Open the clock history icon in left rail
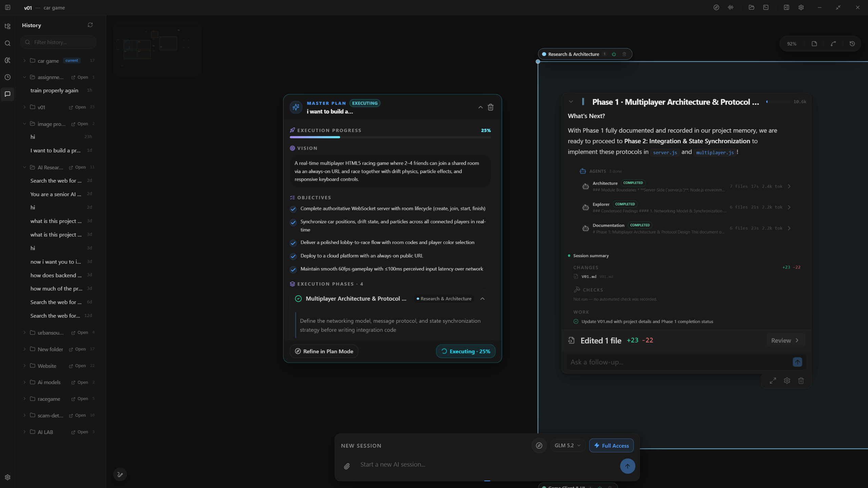The width and height of the screenshot is (868, 488). [x=7, y=77]
